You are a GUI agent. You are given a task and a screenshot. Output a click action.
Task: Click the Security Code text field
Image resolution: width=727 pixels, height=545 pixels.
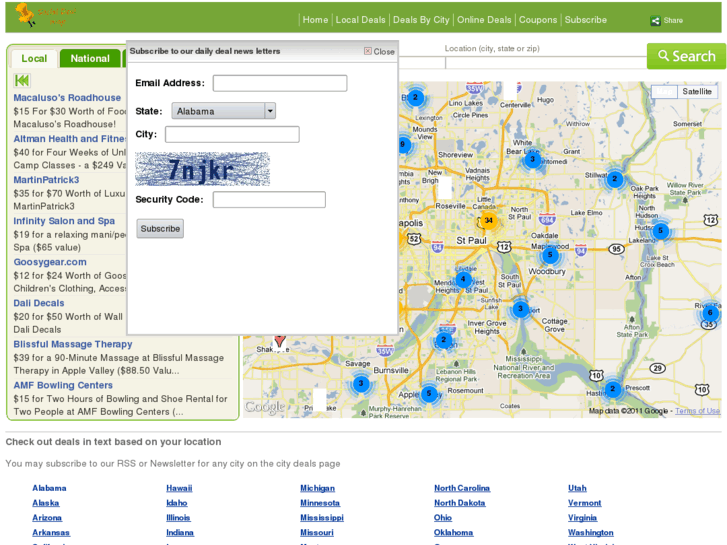point(269,200)
